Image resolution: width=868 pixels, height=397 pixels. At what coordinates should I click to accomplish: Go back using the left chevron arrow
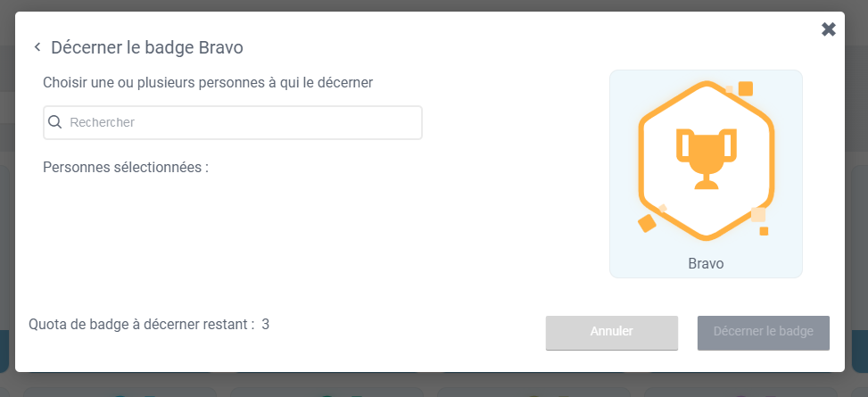click(x=37, y=47)
